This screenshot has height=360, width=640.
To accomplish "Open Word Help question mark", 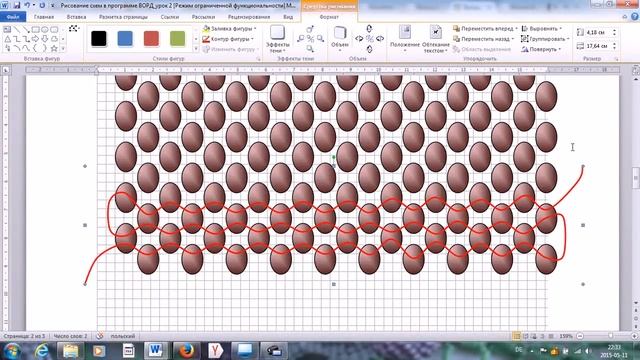I will tap(635, 17).
